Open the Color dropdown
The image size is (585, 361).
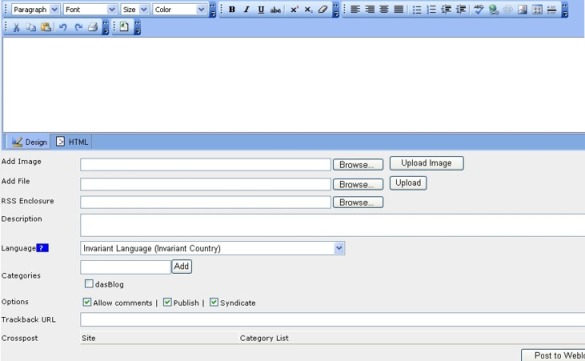(179, 9)
